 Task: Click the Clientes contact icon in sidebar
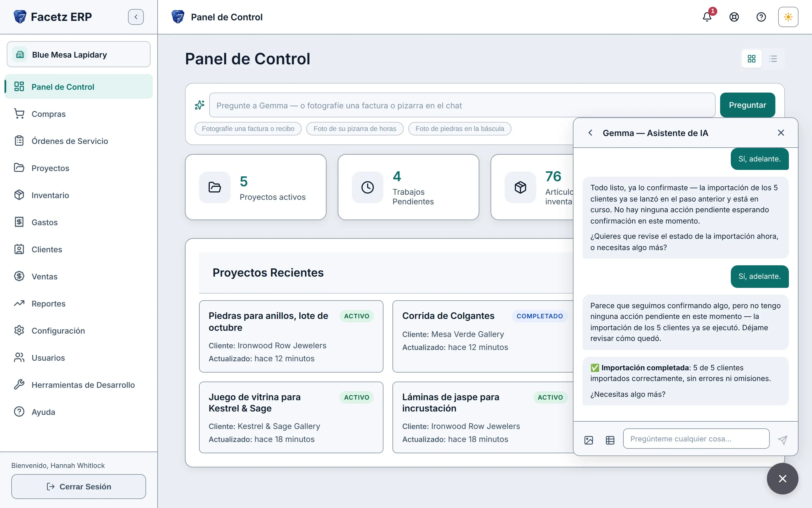pyautogui.click(x=19, y=249)
